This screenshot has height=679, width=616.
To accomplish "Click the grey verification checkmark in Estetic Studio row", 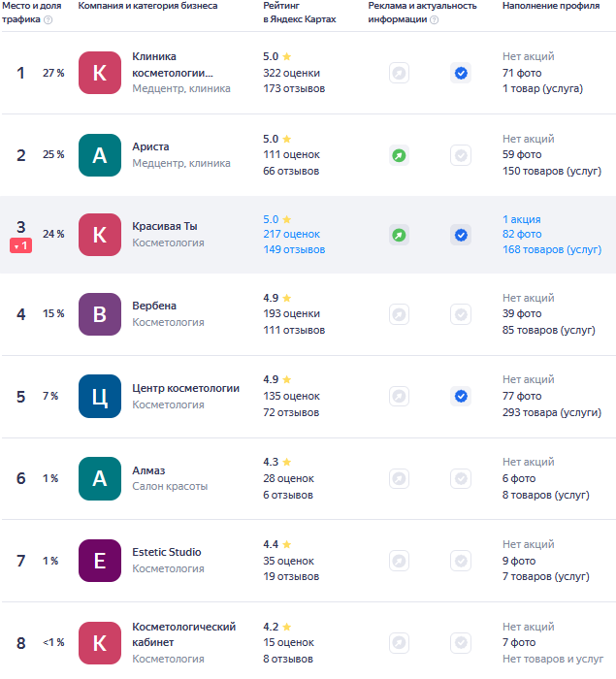I will [x=461, y=561].
